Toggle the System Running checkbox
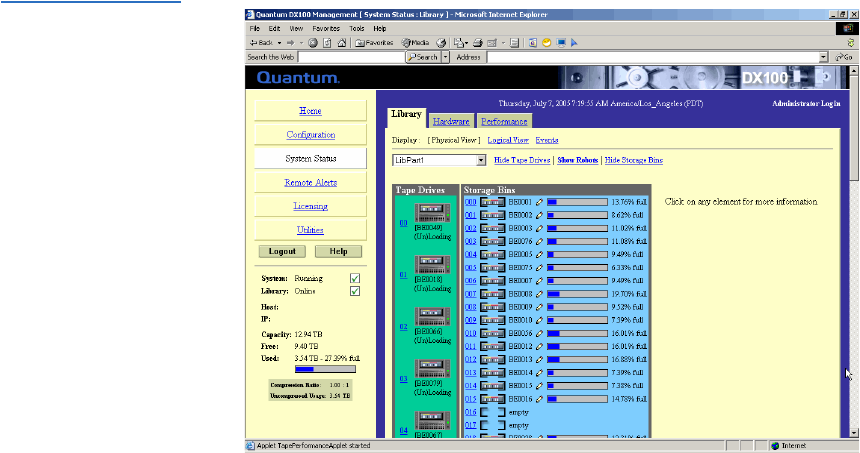Image resolution: width=860 pixels, height=453 pixels. pos(355,278)
